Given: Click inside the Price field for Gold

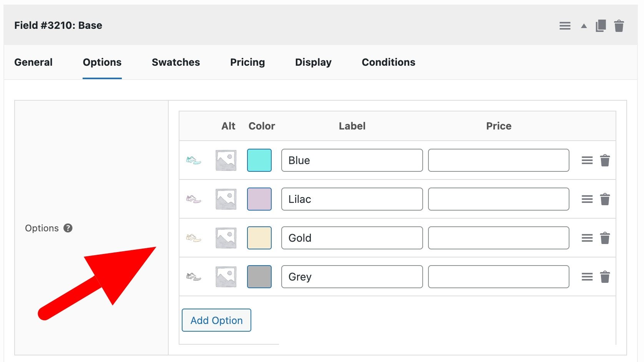Looking at the screenshot, I should [x=498, y=238].
